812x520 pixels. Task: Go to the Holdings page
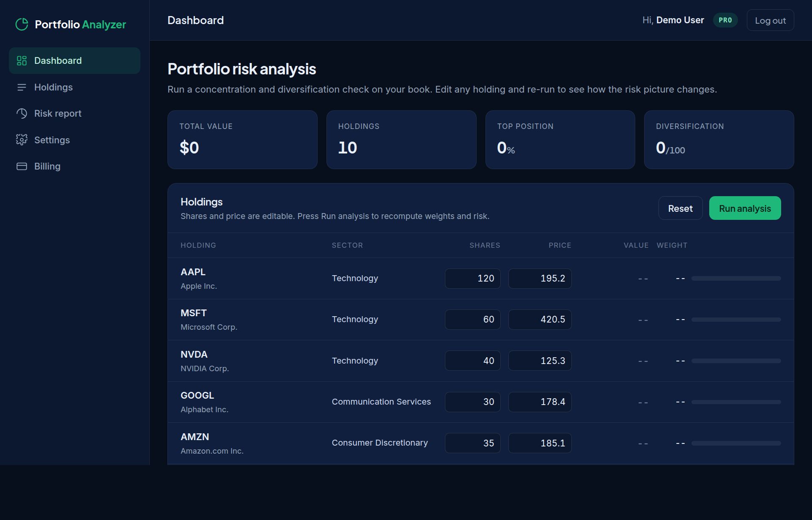pos(74,87)
